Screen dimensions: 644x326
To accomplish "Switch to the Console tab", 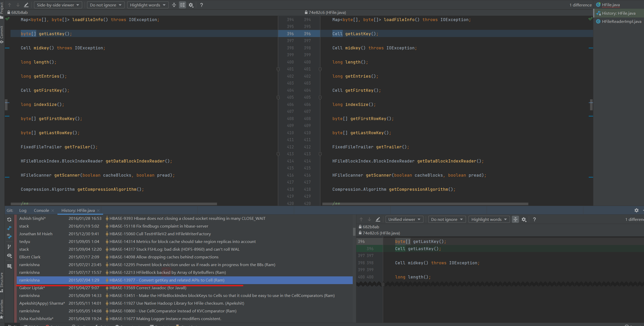I will click(x=41, y=210).
